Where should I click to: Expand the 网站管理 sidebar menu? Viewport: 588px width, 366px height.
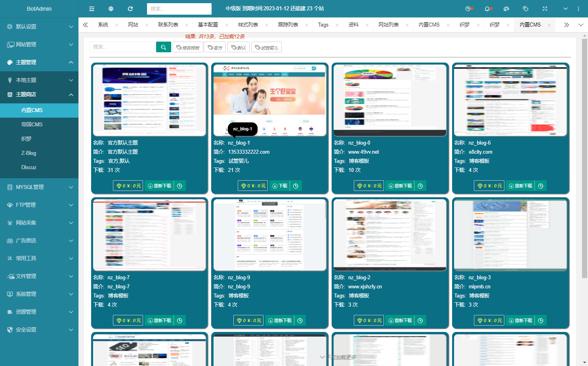coord(39,44)
